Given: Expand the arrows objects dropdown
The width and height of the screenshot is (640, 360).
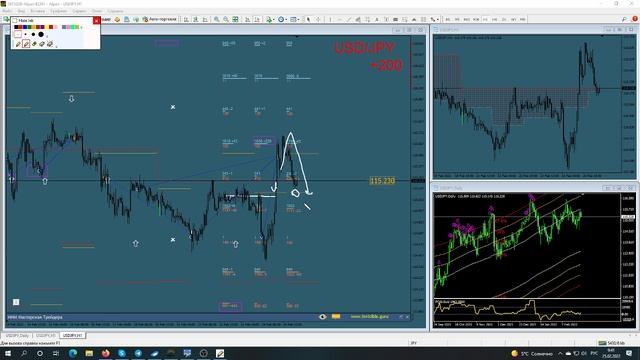Looking at the screenshot, I should 438,20.
